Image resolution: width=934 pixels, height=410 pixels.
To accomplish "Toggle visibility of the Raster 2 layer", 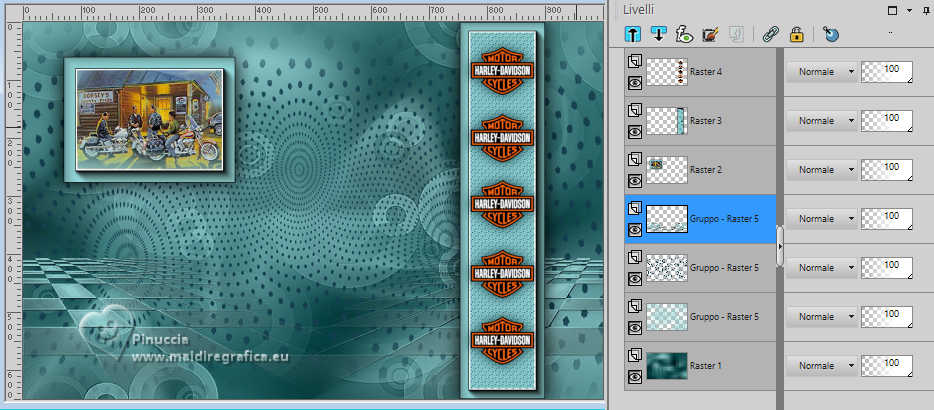I will point(635,180).
